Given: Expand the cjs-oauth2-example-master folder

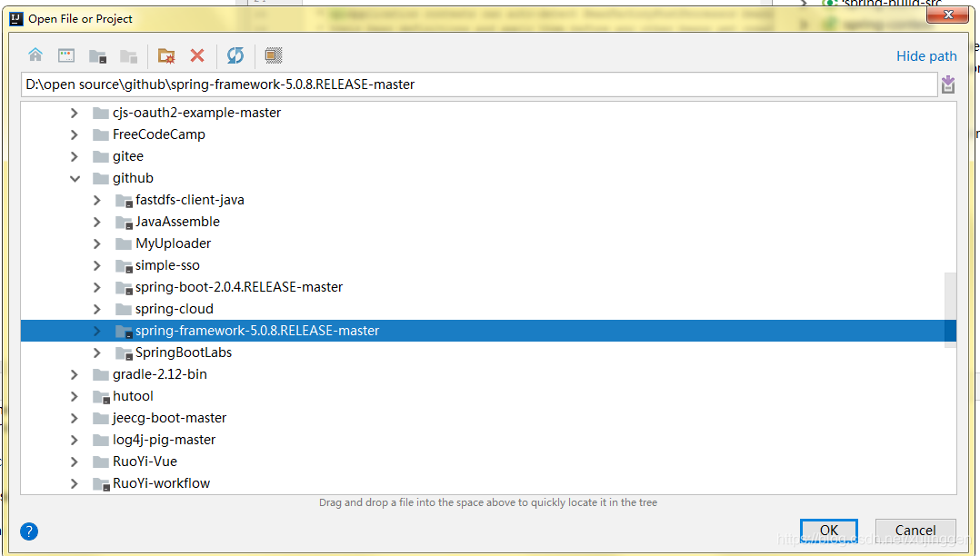Looking at the screenshot, I should (75, 113).
